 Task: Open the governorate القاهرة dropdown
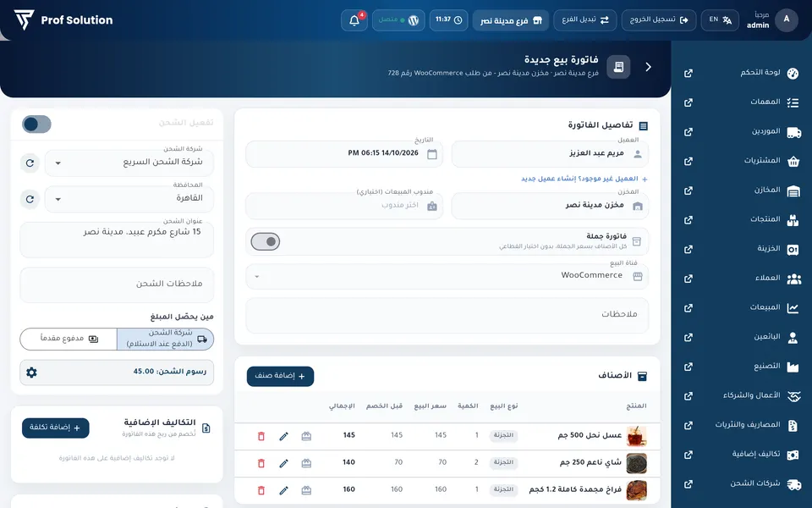129,199
